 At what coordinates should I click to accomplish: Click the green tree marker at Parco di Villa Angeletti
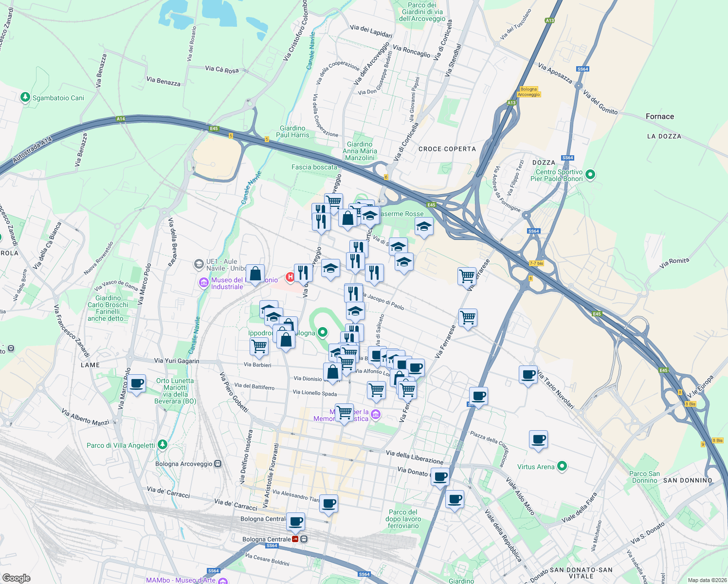[x=162, y=444]
